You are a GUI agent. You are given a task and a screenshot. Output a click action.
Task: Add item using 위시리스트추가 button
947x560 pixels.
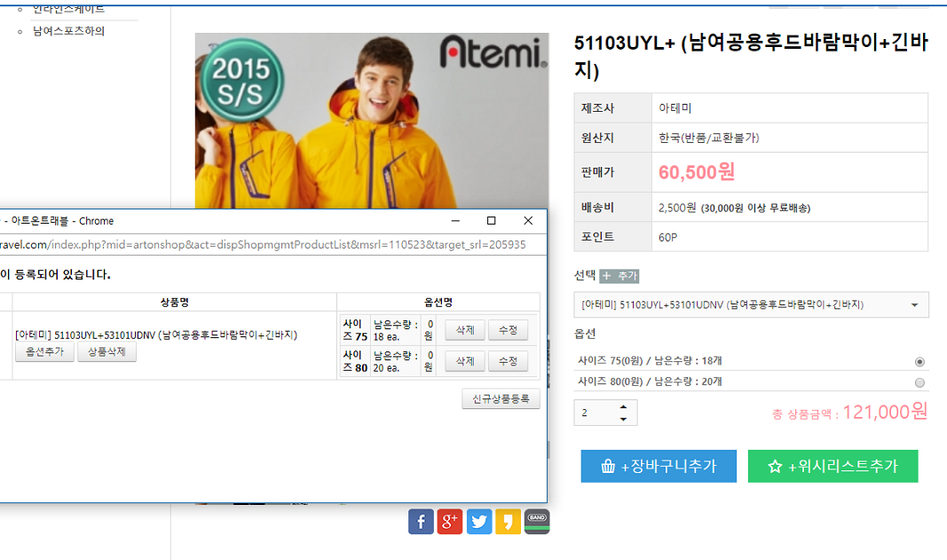[x=833, y=466]
